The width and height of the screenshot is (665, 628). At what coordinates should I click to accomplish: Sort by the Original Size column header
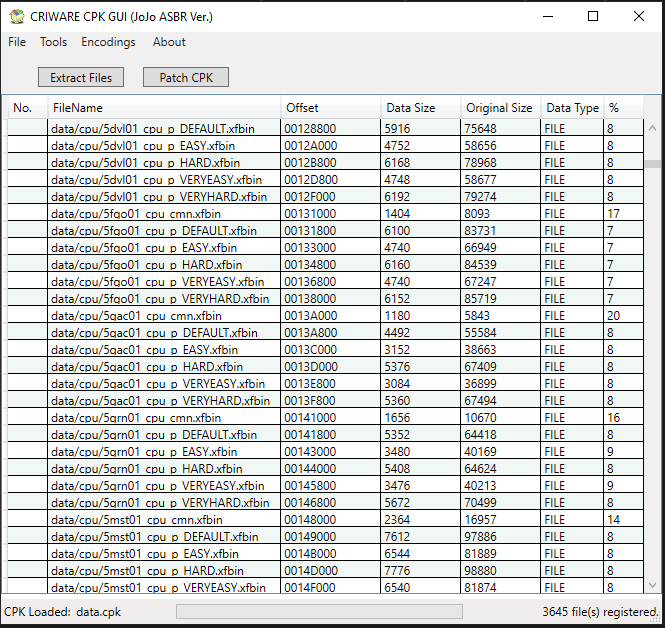(501, 108)
